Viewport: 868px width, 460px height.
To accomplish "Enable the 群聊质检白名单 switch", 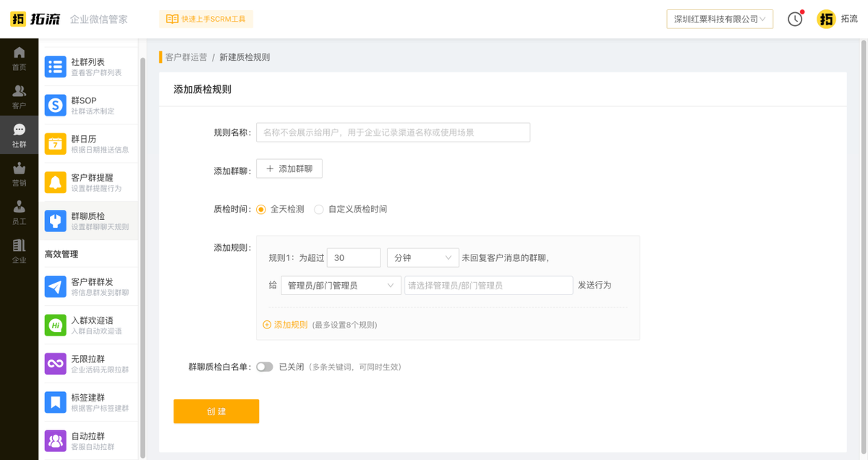I will tap(265, 367).
